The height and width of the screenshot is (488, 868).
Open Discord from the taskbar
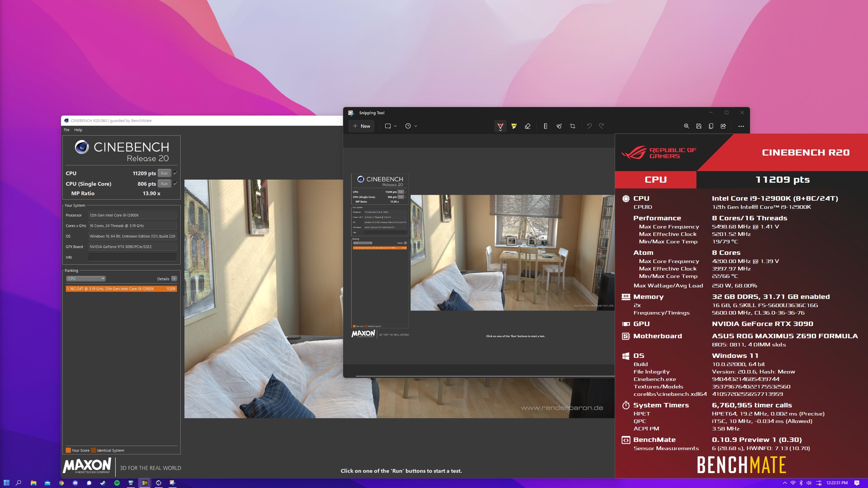point(75,483)
